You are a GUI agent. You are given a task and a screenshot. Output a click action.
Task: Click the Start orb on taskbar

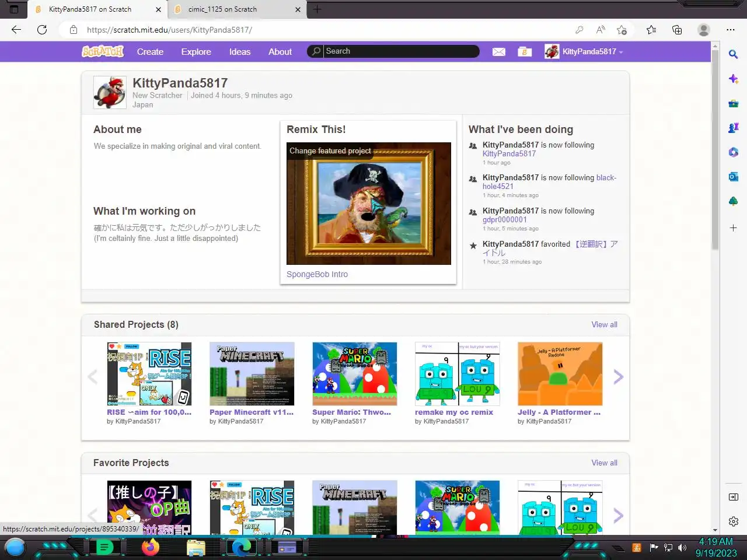click(x=15, y=547)
